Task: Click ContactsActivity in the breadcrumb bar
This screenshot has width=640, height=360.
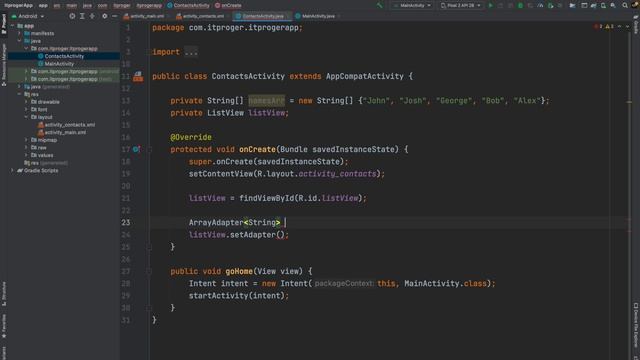Action: (188, 5)
